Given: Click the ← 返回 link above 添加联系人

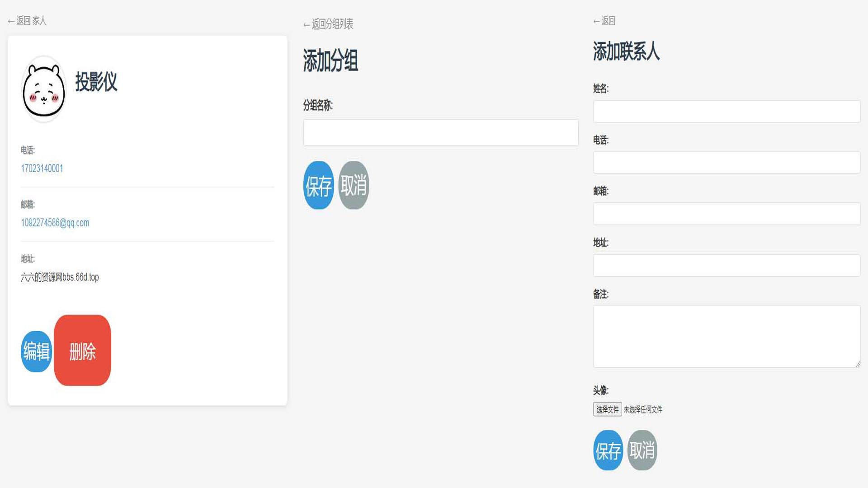Looking at the screenshot, I should point(604,21).
